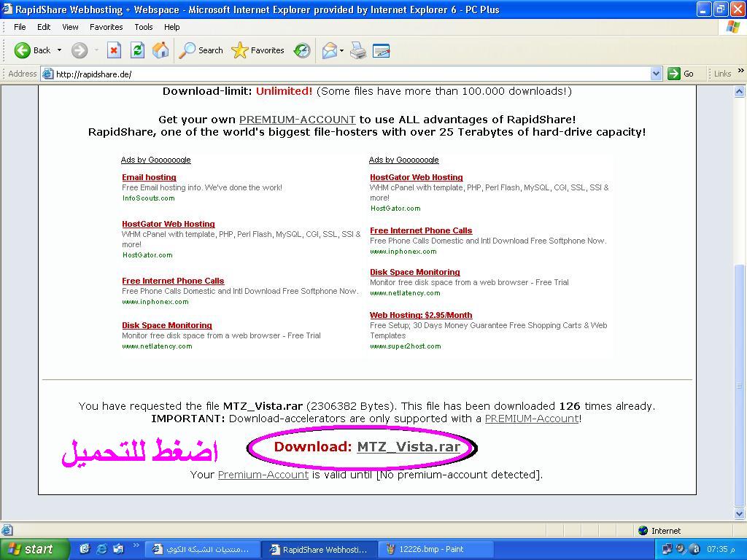Expand the quick launch chevron
747x560 pixels.
(x=136, y=545)
